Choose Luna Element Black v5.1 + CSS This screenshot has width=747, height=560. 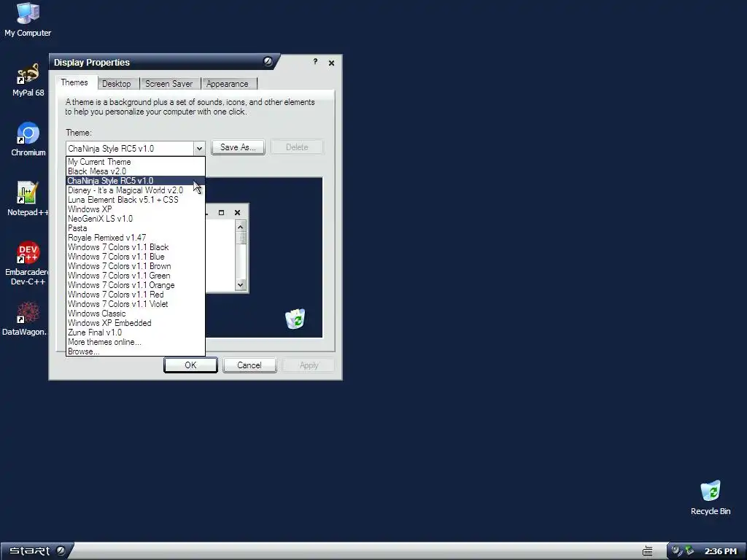(x=135, y=200)
